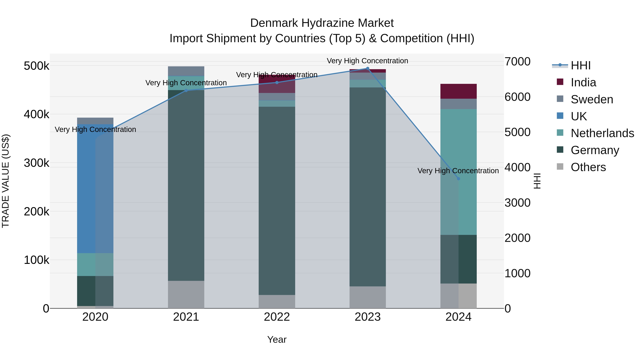Toggle the HHI legend entry

pyautogui.click(x=572, y=65)
